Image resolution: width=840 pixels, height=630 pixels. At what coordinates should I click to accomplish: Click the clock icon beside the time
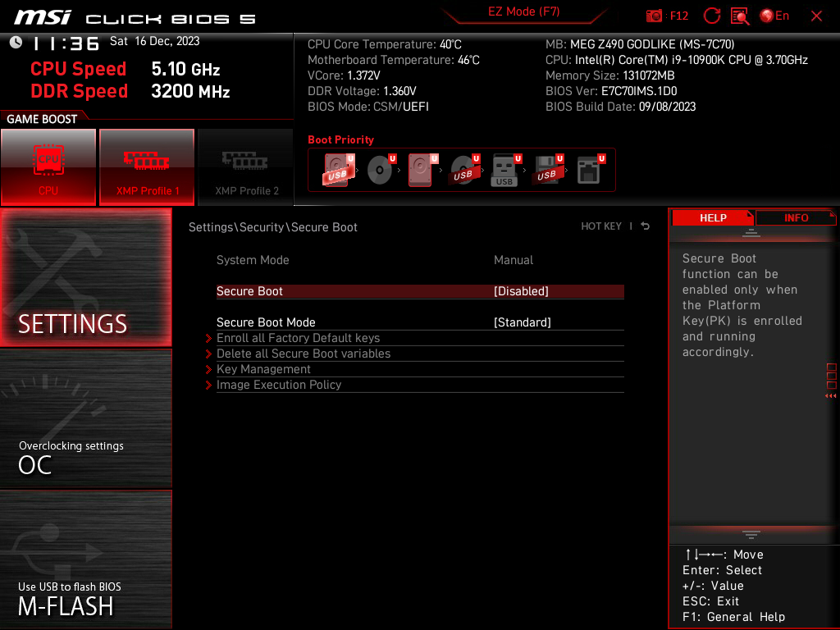pos(16,43)
